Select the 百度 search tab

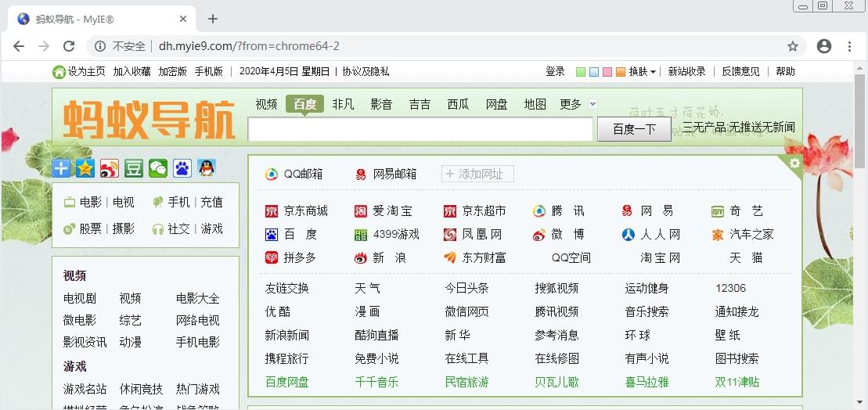304,104
